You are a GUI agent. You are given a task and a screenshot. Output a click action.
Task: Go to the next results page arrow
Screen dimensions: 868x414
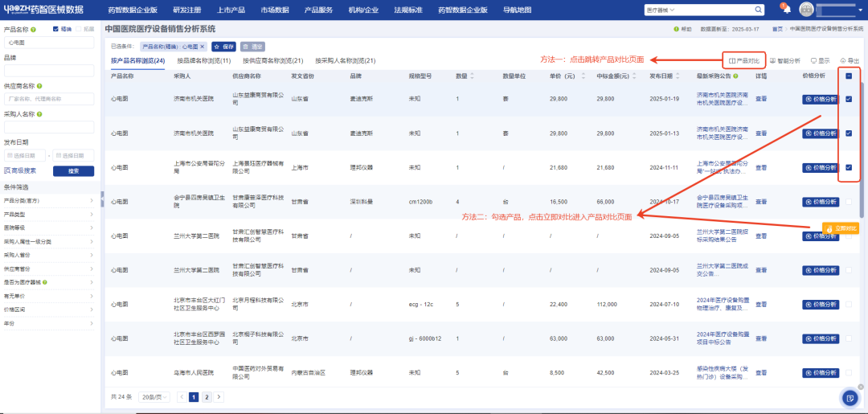pyautogui.click(x=219, y=397)
